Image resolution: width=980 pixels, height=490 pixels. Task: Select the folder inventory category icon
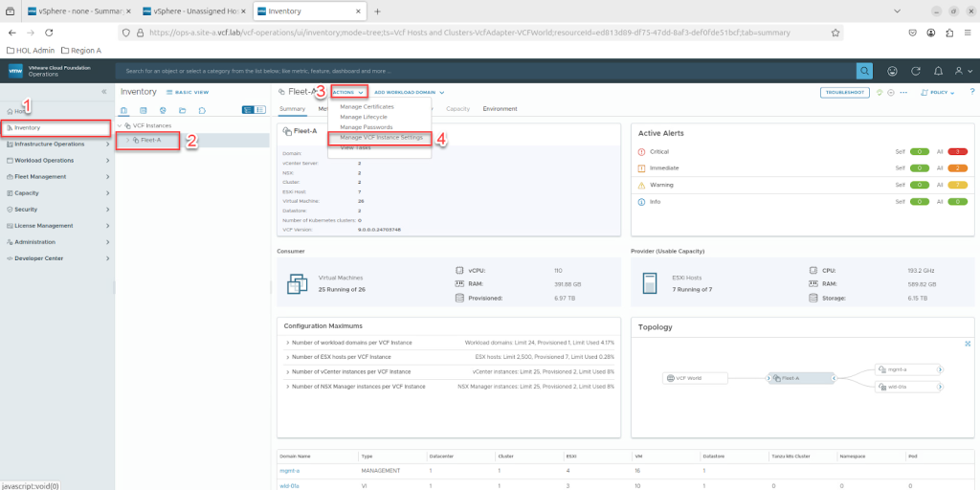coord(182,110)
